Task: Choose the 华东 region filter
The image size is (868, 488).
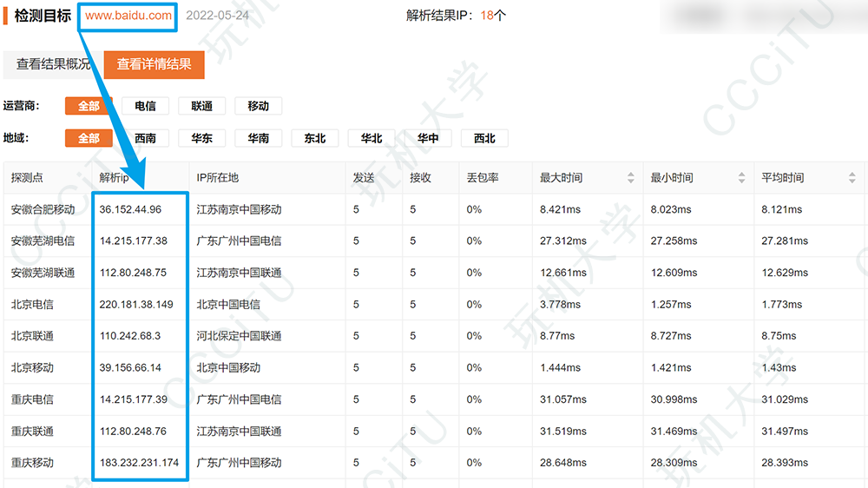Action: pyautogui.click(x=201, y=138)
